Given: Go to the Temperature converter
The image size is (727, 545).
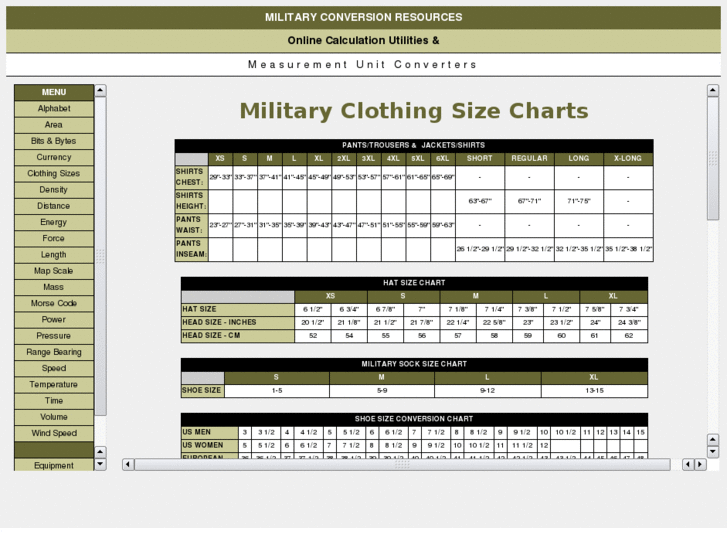Looking at the screenshot, I should 54,385.
